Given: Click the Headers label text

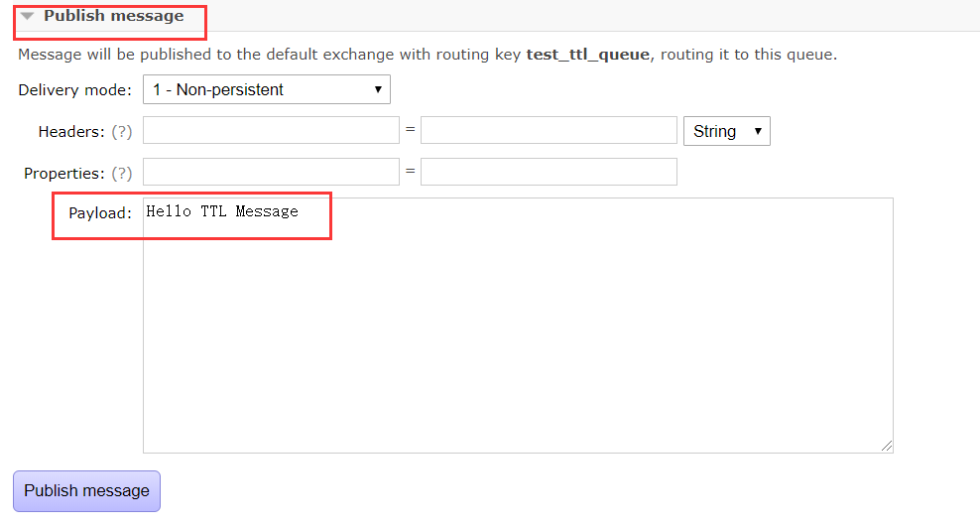Looking at the screenshot, I should point(71,131).
